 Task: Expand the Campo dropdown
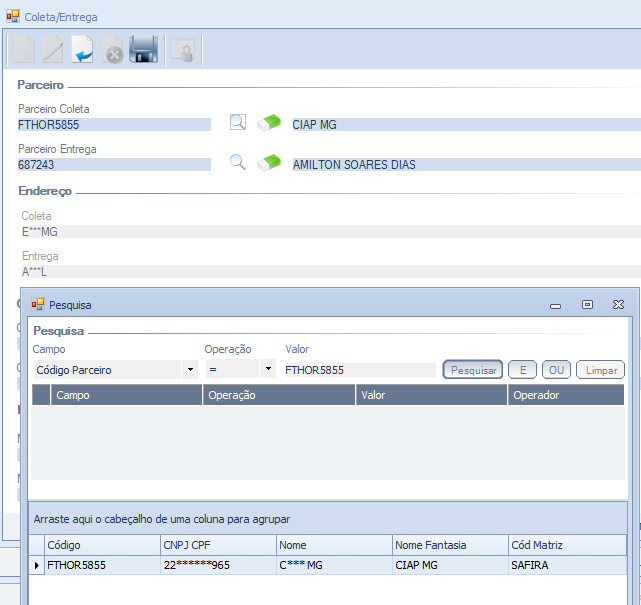pyautogui.click(x=190, y=370)
